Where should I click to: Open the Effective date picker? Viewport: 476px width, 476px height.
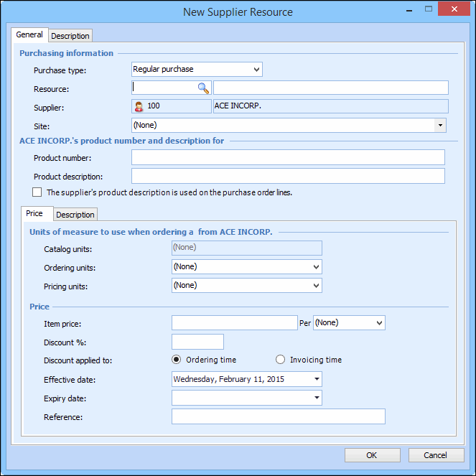click(x=316, y=379)
